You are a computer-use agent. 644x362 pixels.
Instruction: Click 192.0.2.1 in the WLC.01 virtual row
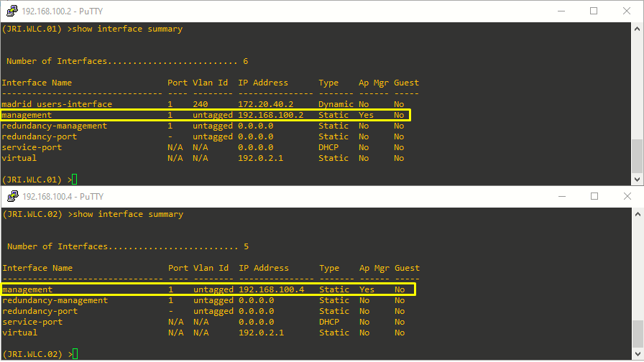pyautogui.click(x=260, y=158)
